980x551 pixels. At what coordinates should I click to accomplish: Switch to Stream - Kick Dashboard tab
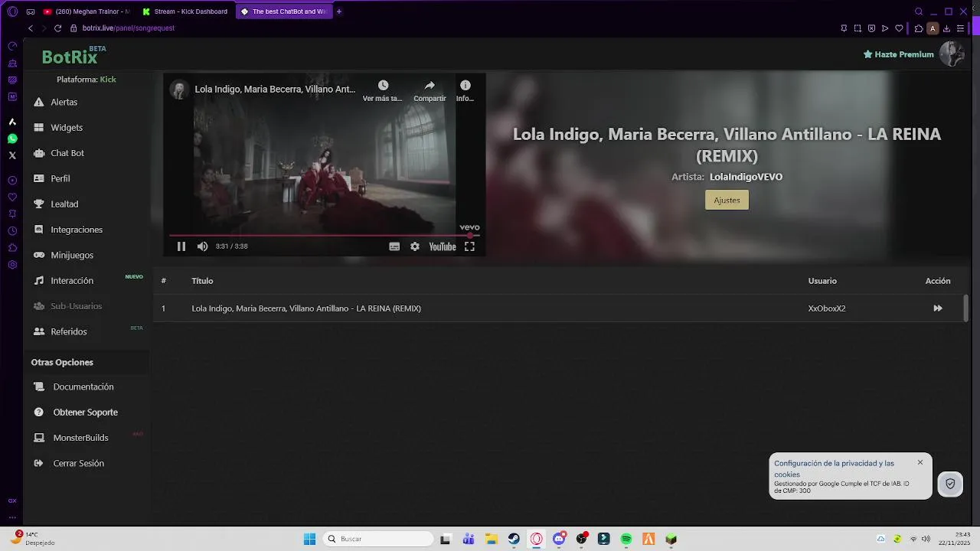click(x=185, y=11)
